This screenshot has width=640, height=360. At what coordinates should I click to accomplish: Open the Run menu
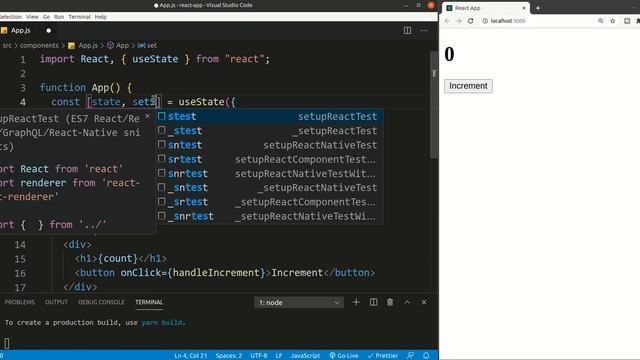tap(59, 17)
